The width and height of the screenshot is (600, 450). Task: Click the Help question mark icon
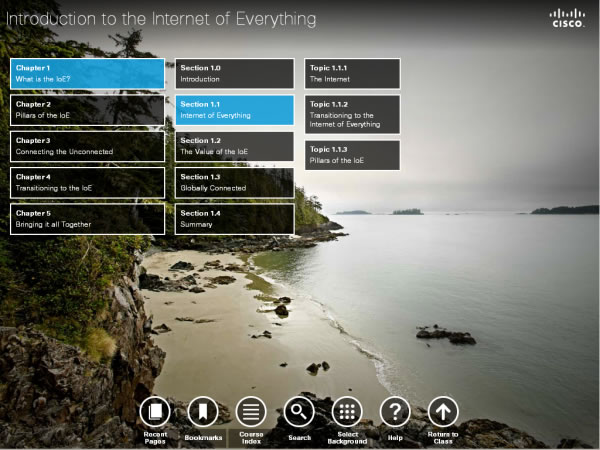pos(395,411)
